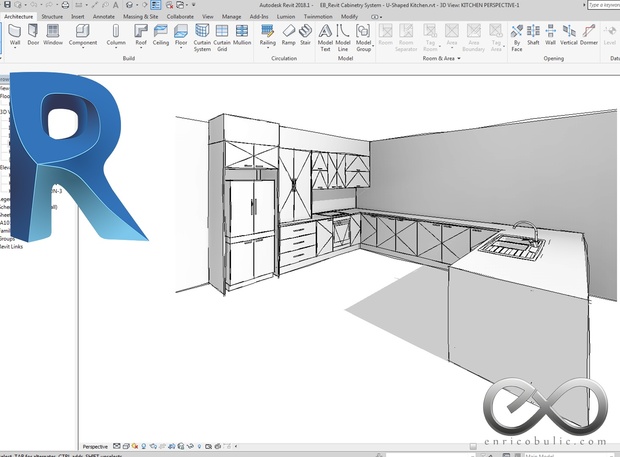Viewport: 620px width, 457px height.
Task: Select the Railing tool
Action: pyautogui.click(x=267, y=35)
